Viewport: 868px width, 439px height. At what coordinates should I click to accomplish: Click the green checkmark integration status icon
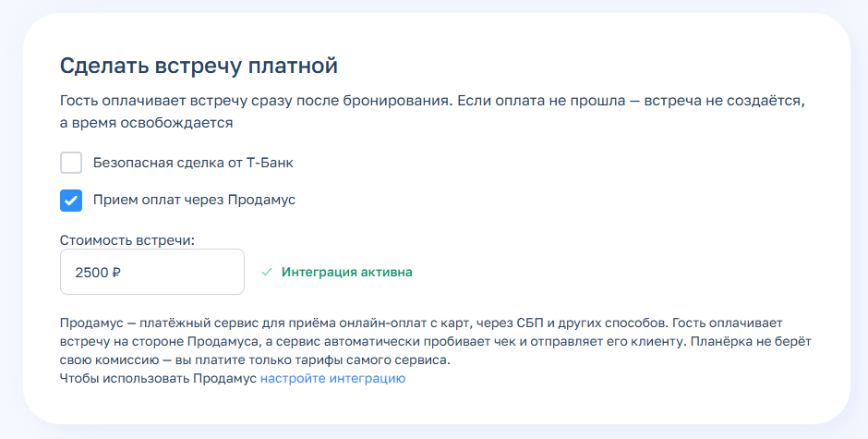pyautogui.click(x=267, y=273)
